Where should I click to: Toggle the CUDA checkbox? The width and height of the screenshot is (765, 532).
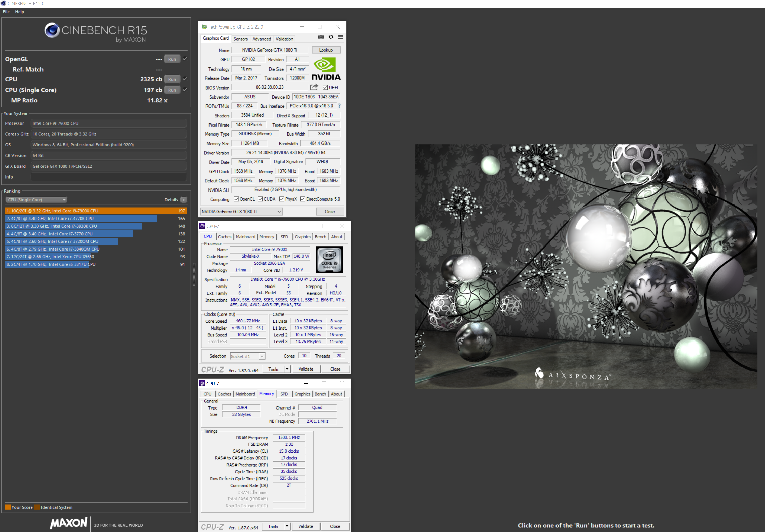pyautogui.click(x=260, y=199)
